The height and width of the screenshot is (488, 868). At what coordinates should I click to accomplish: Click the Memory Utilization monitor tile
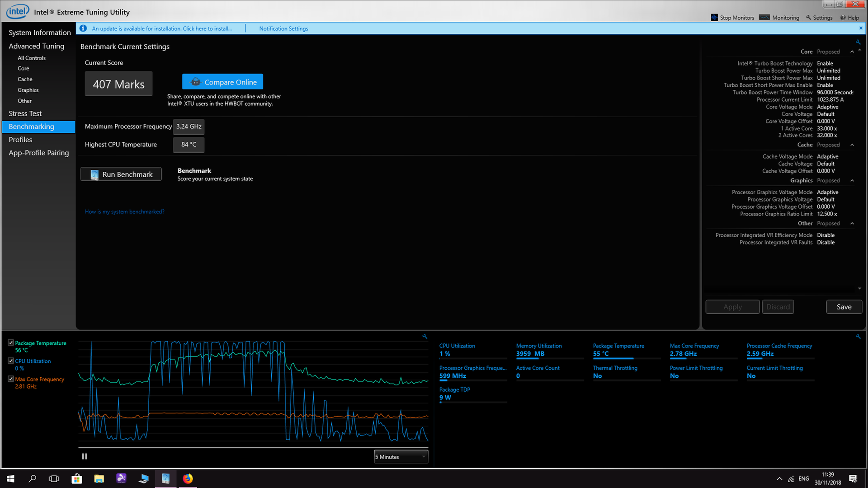550,351
